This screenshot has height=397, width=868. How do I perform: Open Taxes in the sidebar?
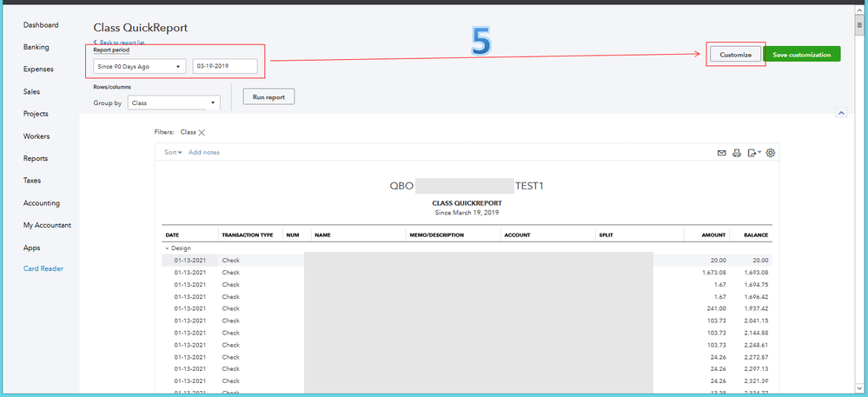32,181
